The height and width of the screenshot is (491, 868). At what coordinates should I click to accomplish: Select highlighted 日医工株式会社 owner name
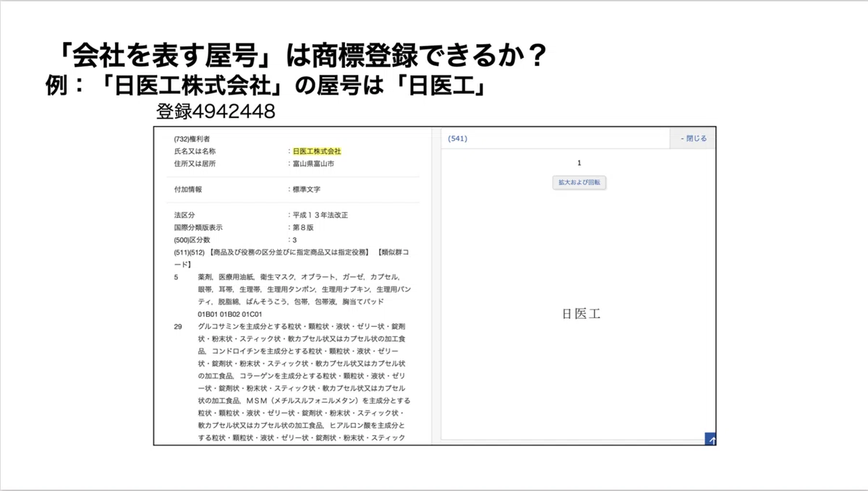click(x=316, y=151)
